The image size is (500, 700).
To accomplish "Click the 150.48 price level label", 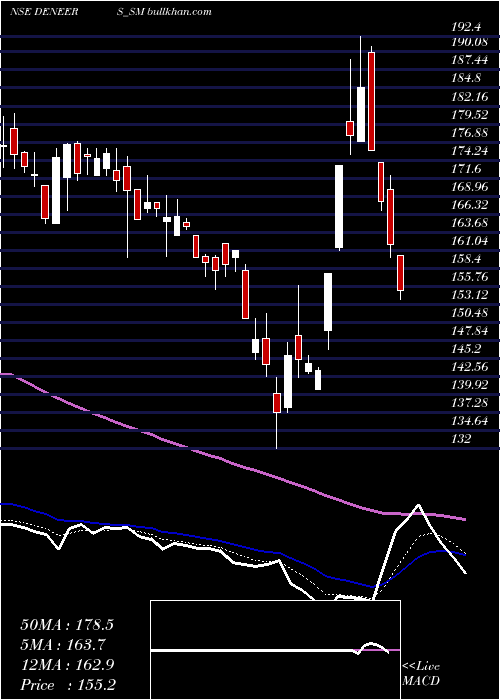I will [x=468, y=312].
